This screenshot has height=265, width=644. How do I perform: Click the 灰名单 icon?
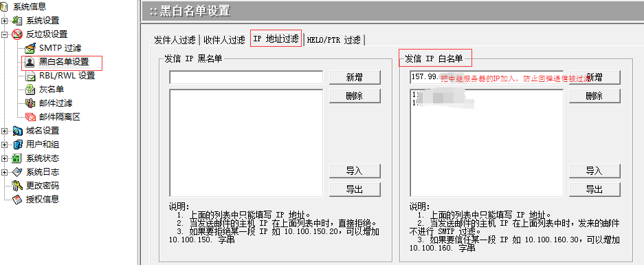tap(30, 89)
